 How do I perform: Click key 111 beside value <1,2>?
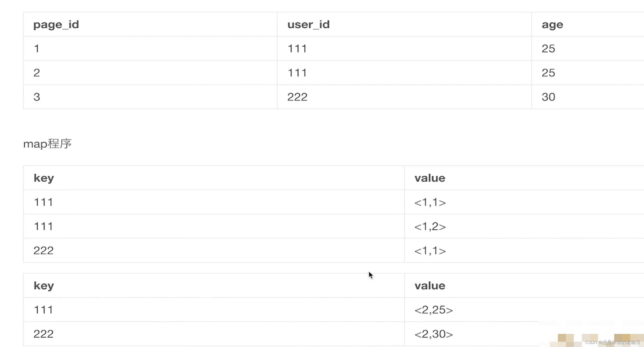pyautogui.click(x=44, y=227)
